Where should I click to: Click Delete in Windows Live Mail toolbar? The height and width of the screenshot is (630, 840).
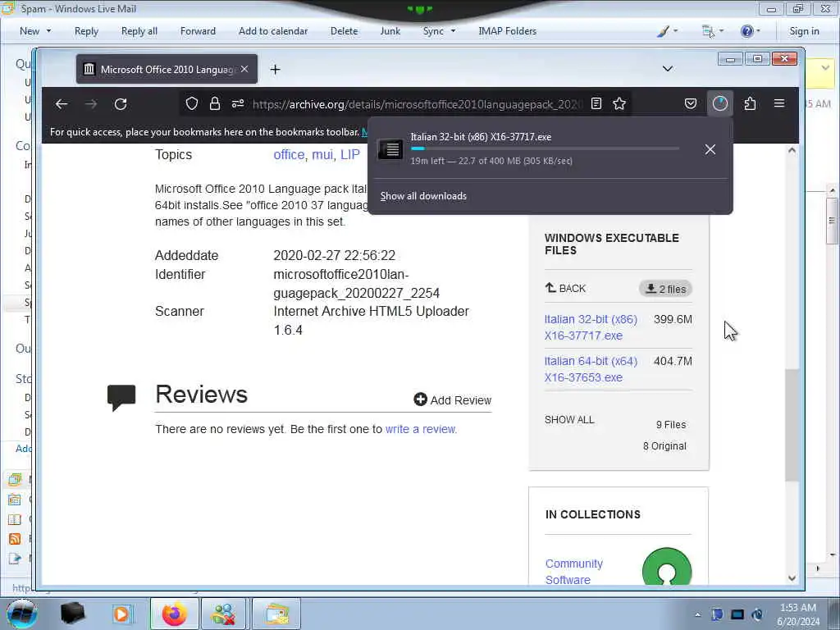(344, 31)
